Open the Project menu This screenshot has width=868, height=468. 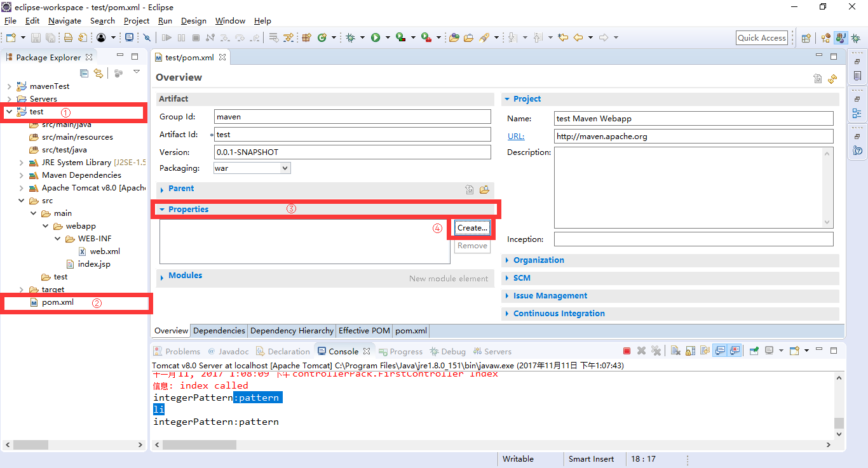[x=136, y=21]
